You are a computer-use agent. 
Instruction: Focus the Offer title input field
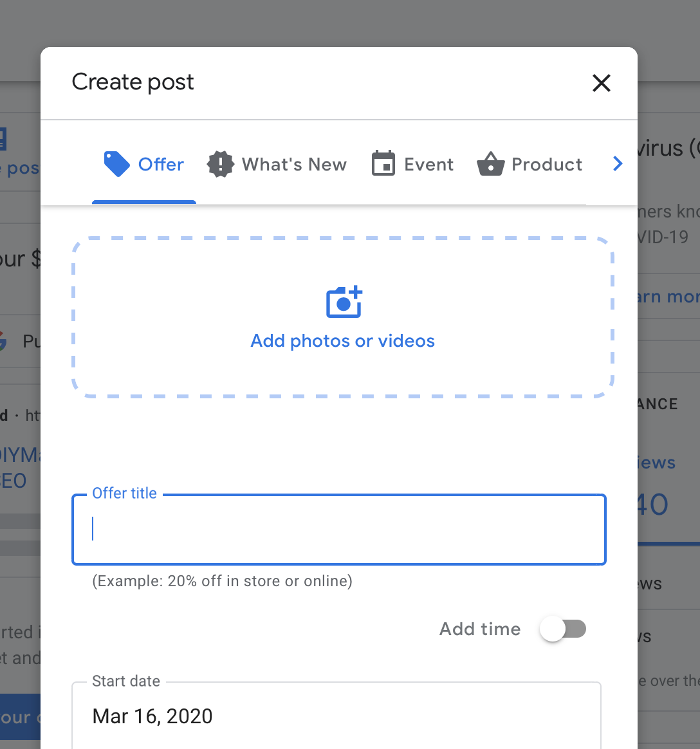point(339,530)
